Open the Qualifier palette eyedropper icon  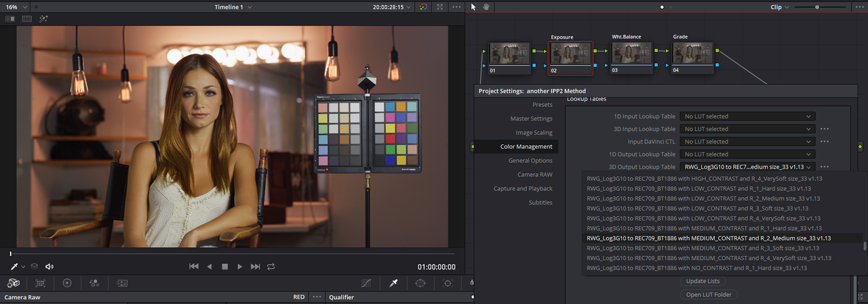pos(393,283)
